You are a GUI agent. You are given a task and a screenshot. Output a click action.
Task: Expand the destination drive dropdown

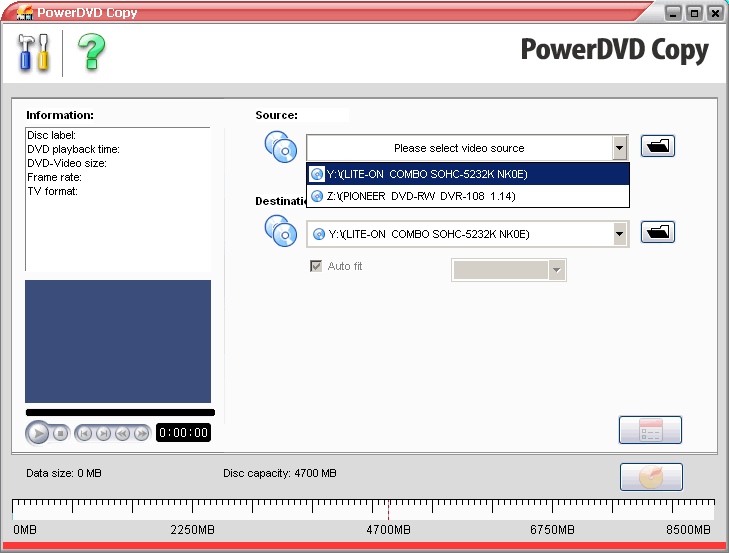pos(620,234)
